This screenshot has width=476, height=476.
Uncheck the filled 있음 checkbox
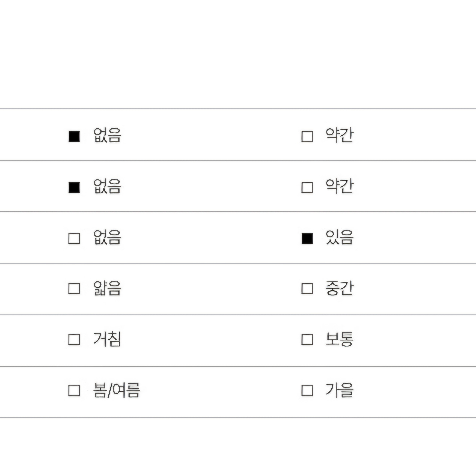tap(307, 239)
